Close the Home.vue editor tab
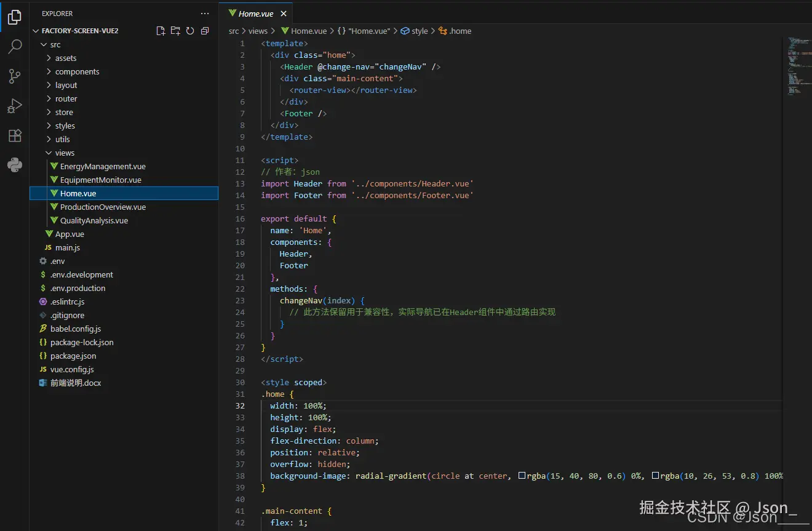The width and height of the screenshot is (812, 531). pyautogui.click(x=284, y=14)
